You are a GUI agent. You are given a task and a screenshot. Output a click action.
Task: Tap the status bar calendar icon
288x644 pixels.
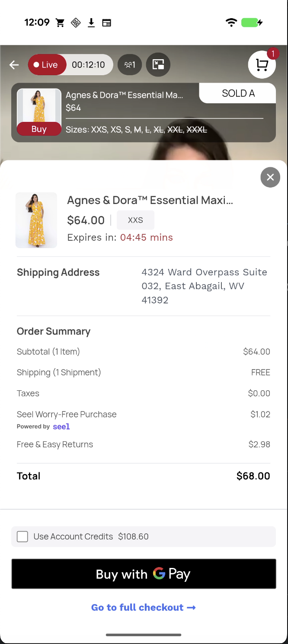106,22
